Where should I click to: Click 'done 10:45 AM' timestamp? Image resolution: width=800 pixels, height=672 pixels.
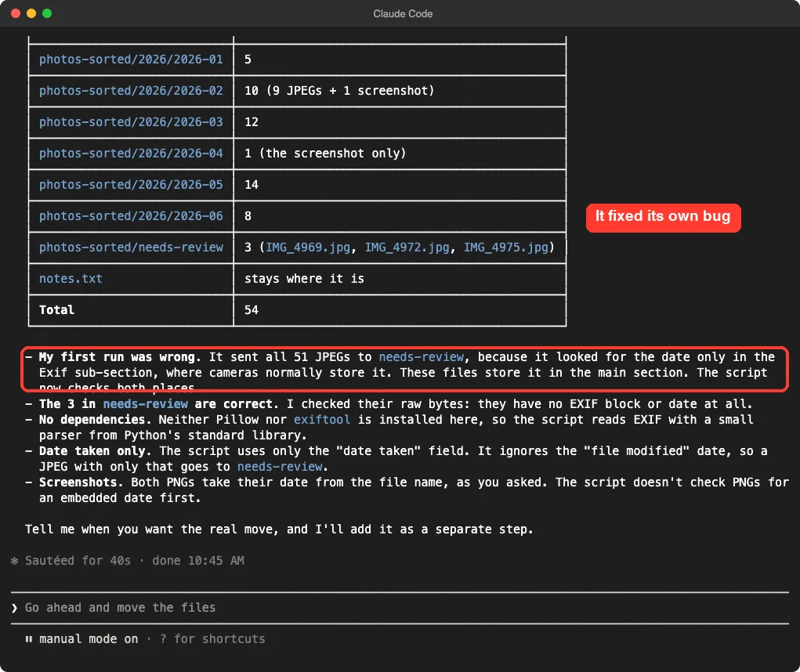coord(198,561)
